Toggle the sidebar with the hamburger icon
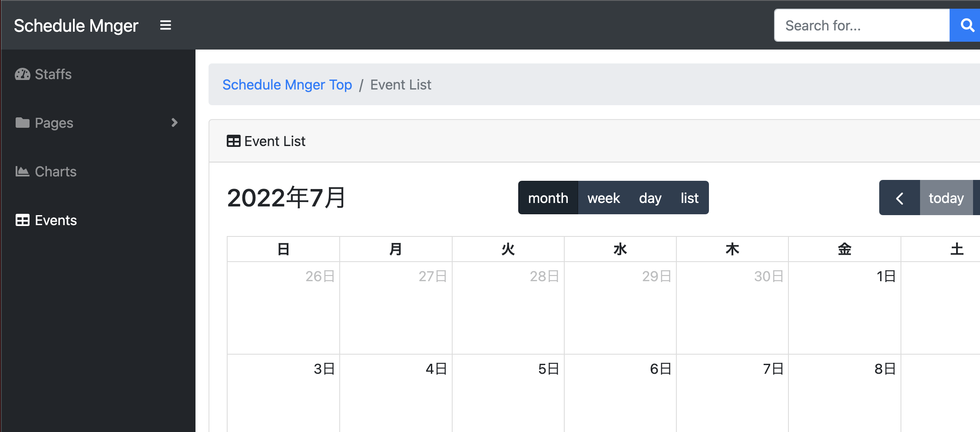Viewport: 980px width, 432px height. (x=166, y=25)
